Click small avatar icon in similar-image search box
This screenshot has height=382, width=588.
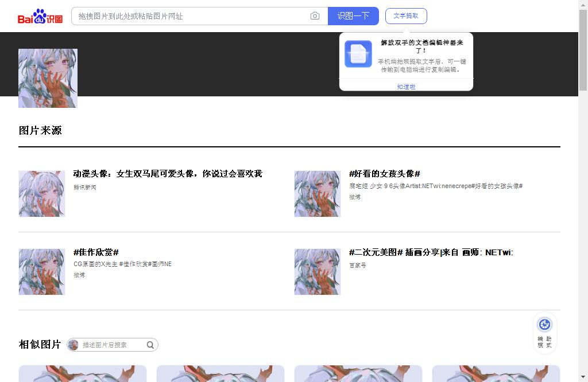coord(73,345)
